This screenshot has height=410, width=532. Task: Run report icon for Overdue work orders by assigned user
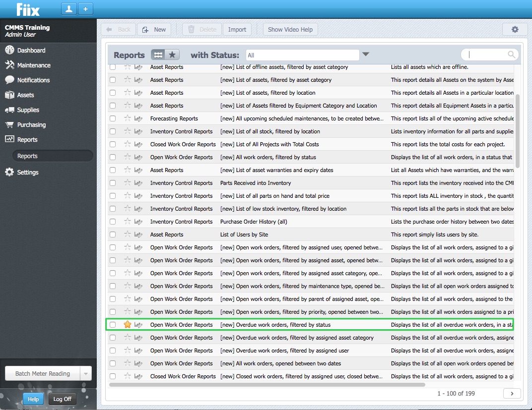click(138, 351)
